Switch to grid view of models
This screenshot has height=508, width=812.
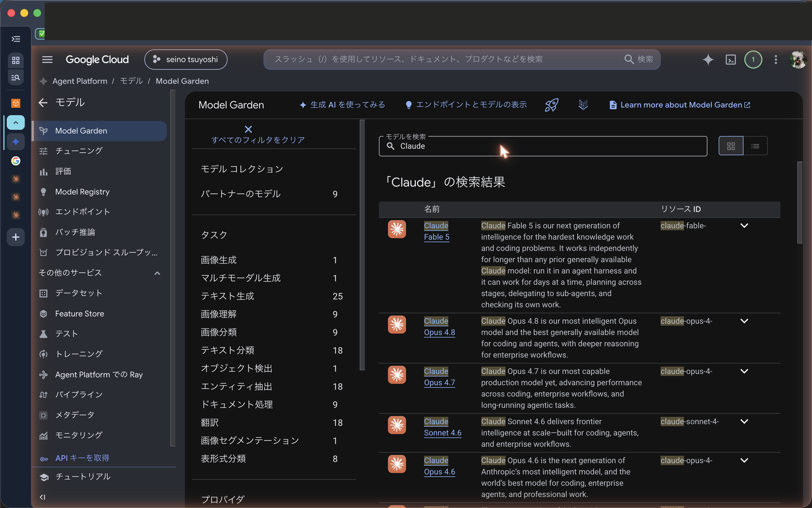click(731, 146)
